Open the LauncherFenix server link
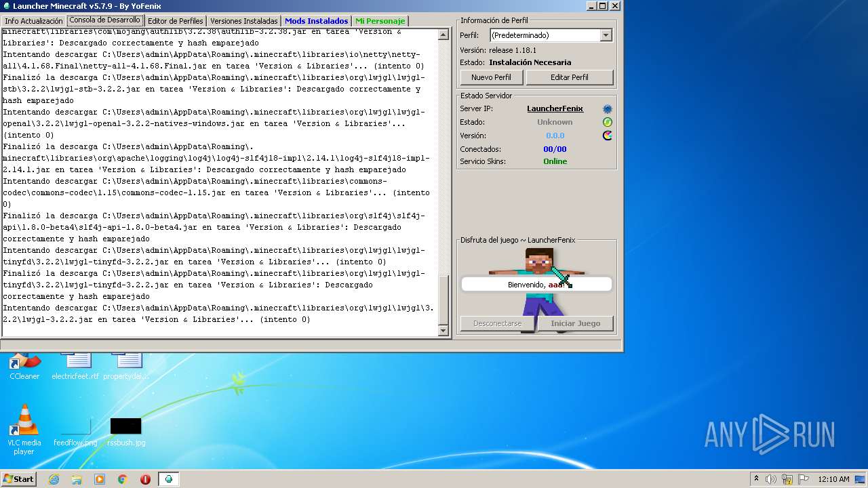Image resolution: width=868 pixels, height=488 pixels. tap(555, 108)
